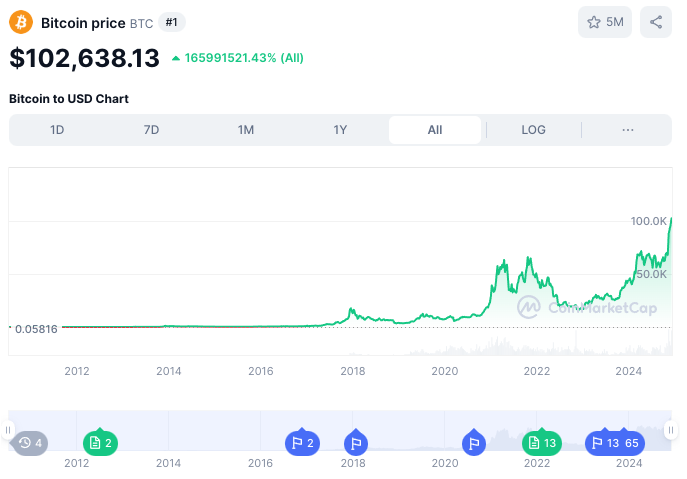Select the All time range tab
Viewport: 687px width, 479px height.
click(435, 130)
